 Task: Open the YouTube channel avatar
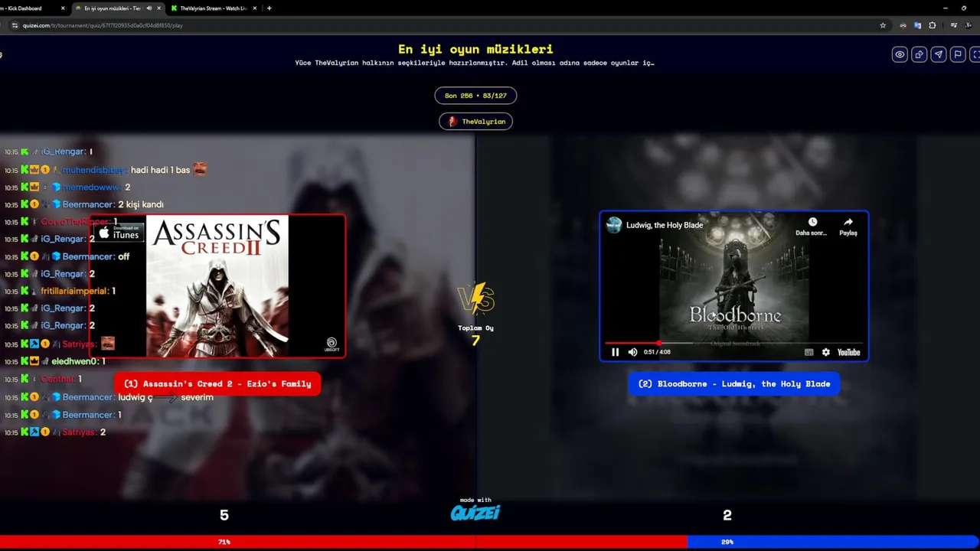click(x=614, y=224)
